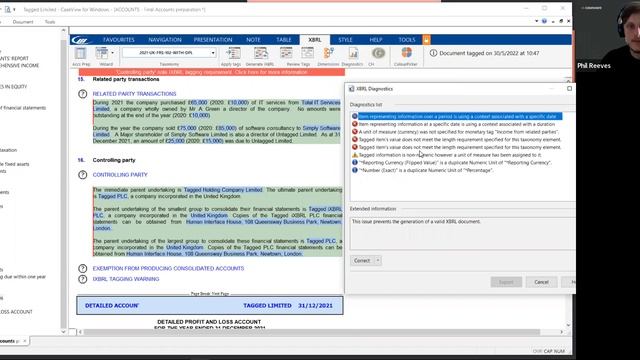Open EXEMPTION FROM PRODUCING CONSOLIDATED ACCOUNTS link

(168, 268)
